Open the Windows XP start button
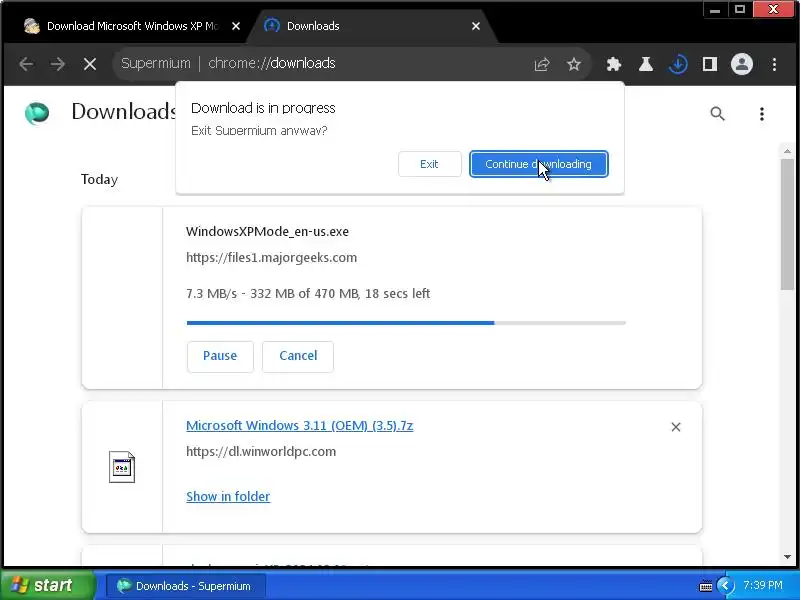 [x=47, y=585]
